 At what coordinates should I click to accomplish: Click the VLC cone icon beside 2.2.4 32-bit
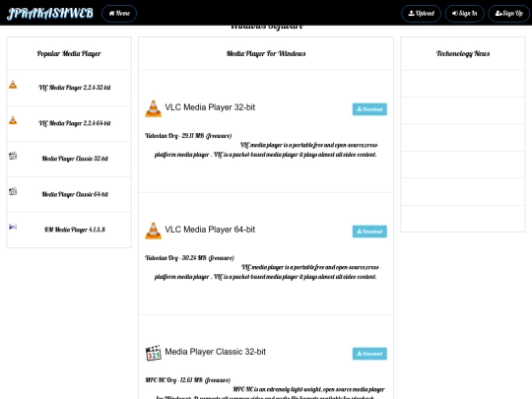13,85
